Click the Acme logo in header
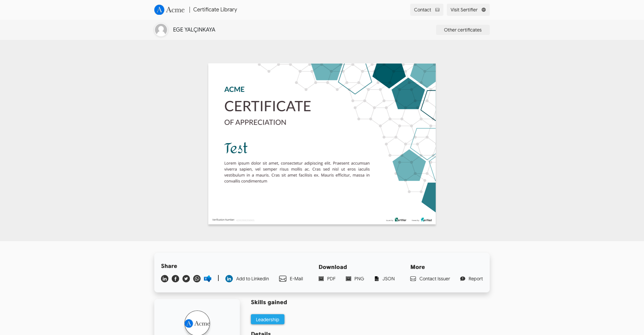The height and width of the screenshot is (335, 644). (x=169, y=10)
